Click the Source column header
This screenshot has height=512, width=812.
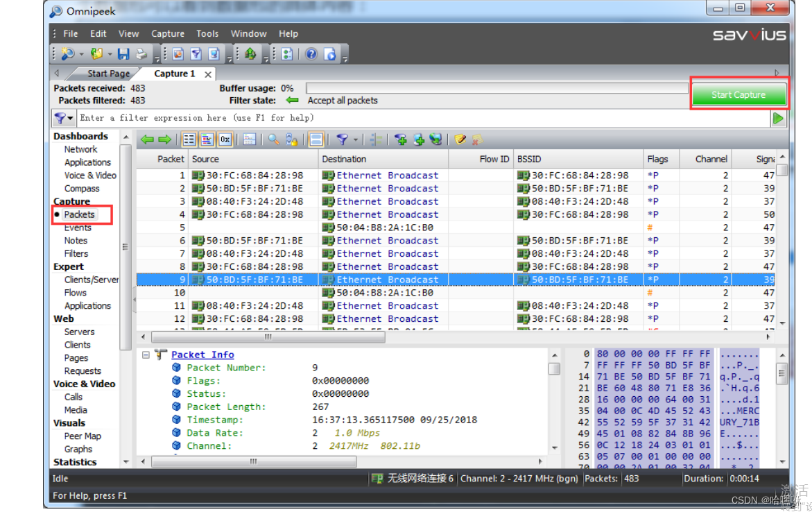253,159
